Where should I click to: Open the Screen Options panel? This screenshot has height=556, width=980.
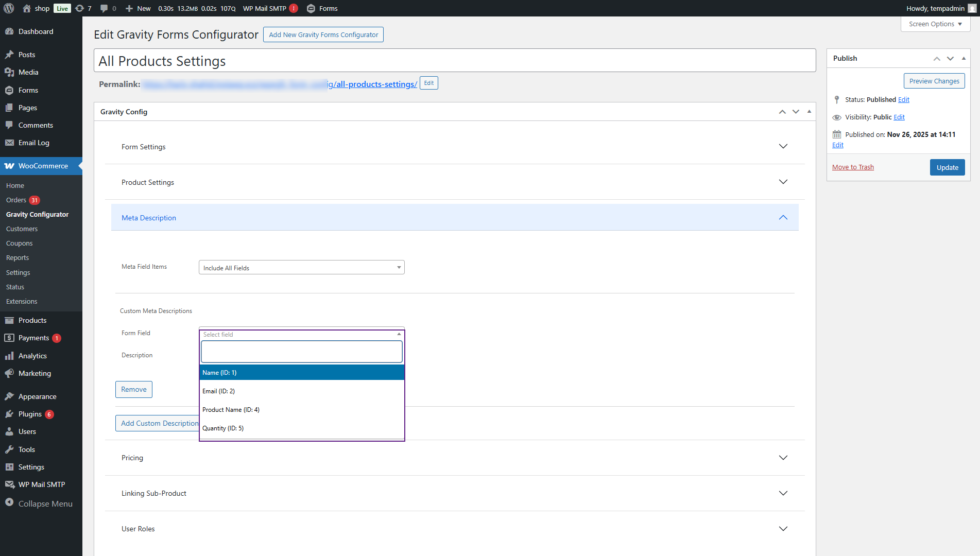pos(935,24)
